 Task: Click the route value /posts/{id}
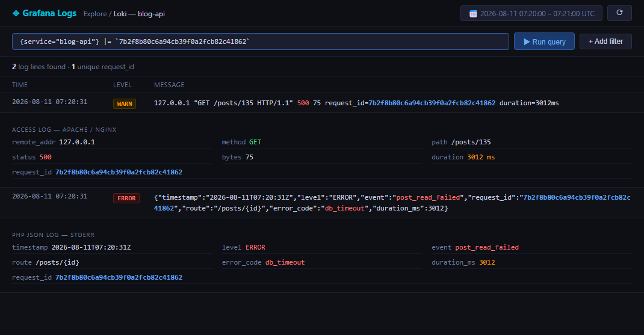coord(58,262)
